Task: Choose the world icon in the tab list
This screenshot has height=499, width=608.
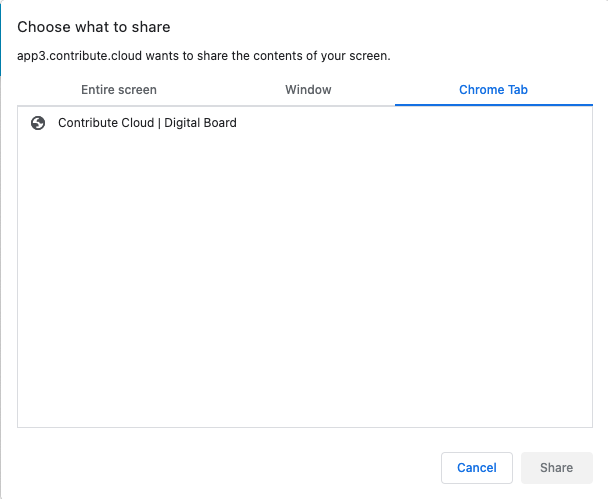Action: [38, 123]
